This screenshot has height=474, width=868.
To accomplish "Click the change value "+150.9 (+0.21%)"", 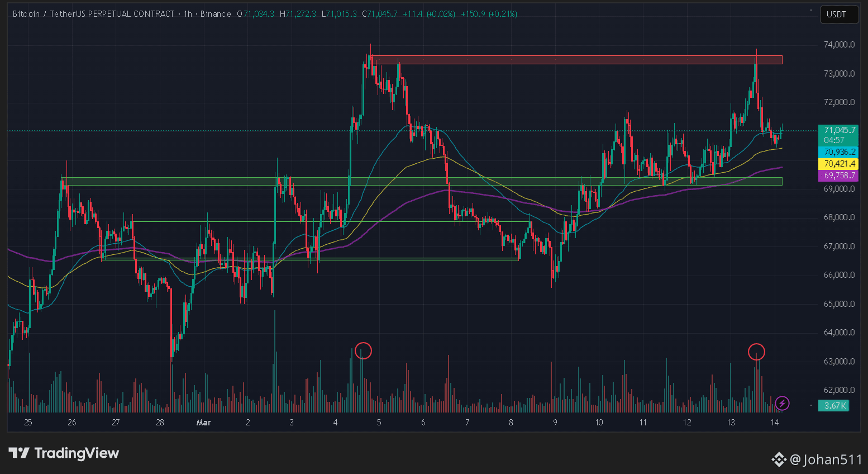I will [489, 14].
